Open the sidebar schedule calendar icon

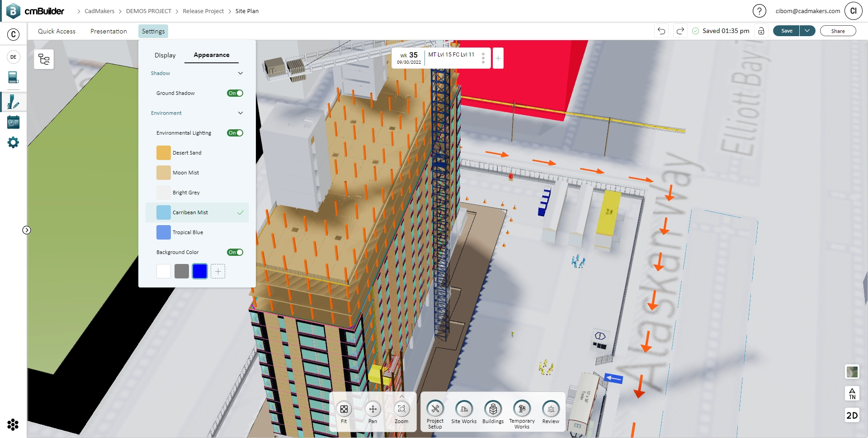[13, 122]
